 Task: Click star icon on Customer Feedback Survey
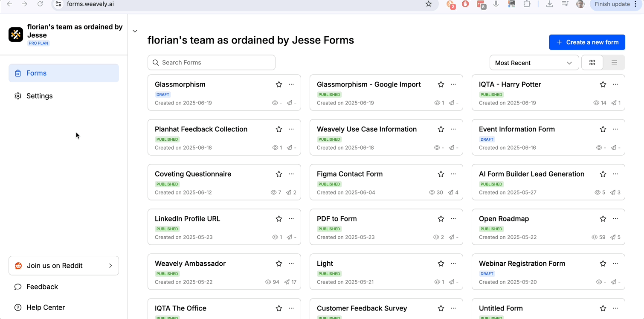441,308
